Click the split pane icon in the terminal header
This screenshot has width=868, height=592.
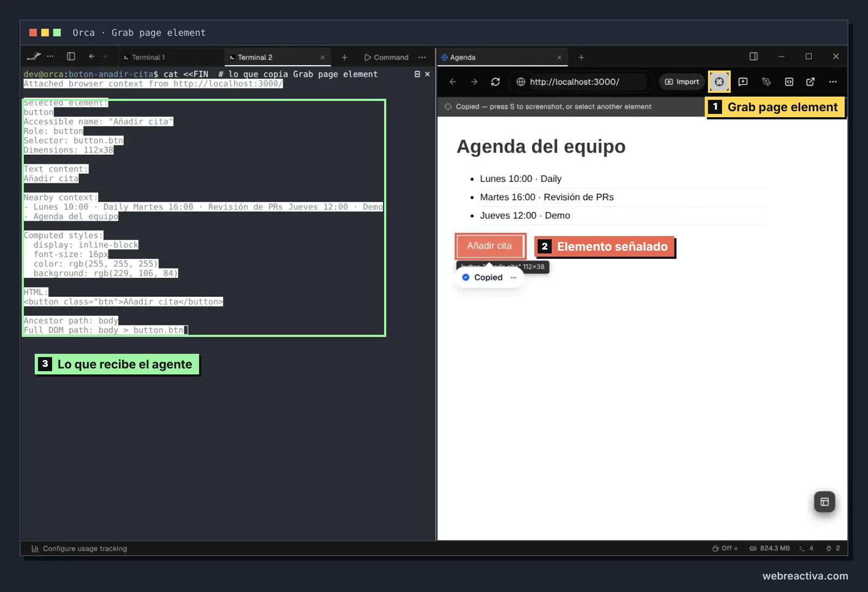point(417,74)
